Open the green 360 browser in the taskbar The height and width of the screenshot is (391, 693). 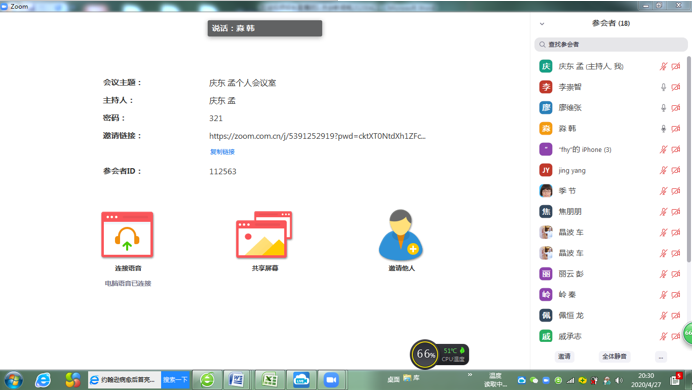point(207,380)
